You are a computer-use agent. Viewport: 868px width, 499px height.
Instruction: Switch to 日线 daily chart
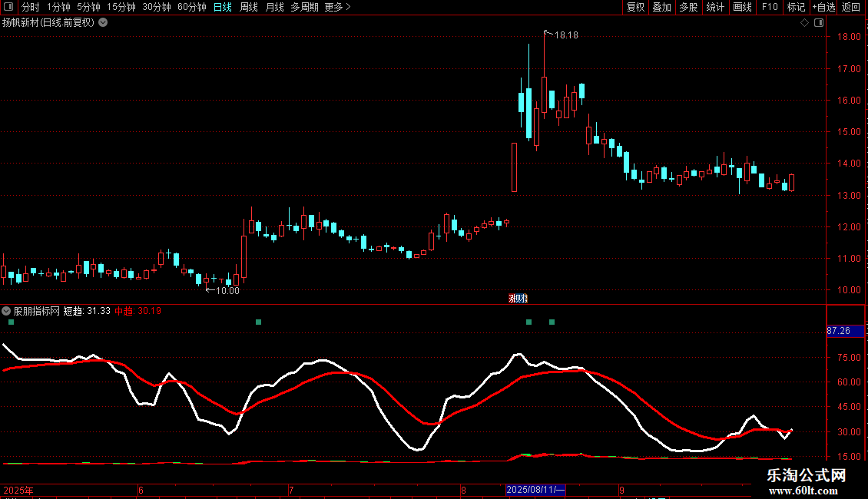(223, 7)
